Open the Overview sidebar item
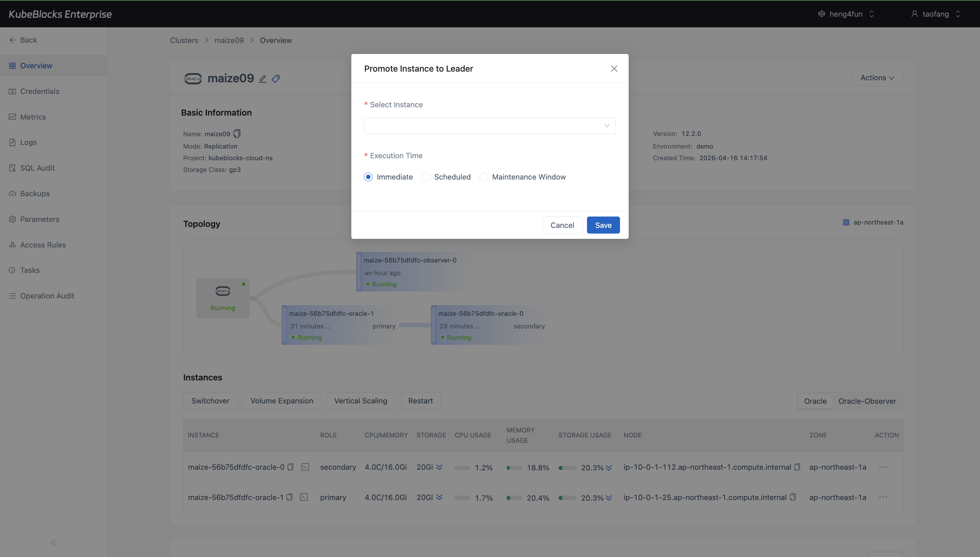Image resolution: width=980 pixels, height=557 pixels. [53, 66]
